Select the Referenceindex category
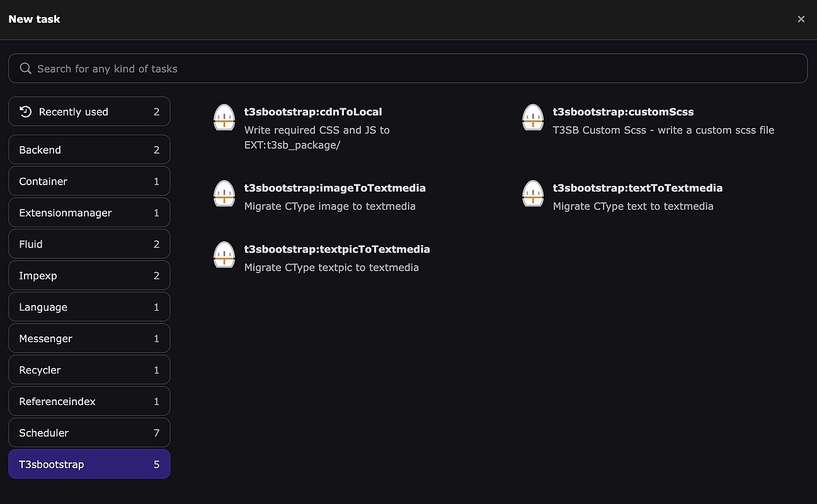The height and width of the screenshot is (504, 817). tap(89, 401)
